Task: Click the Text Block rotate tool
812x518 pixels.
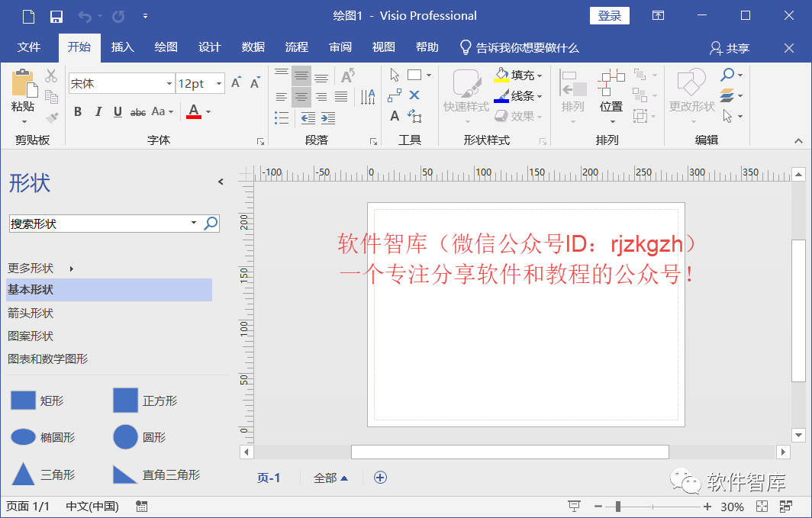Action: [414, 116]
